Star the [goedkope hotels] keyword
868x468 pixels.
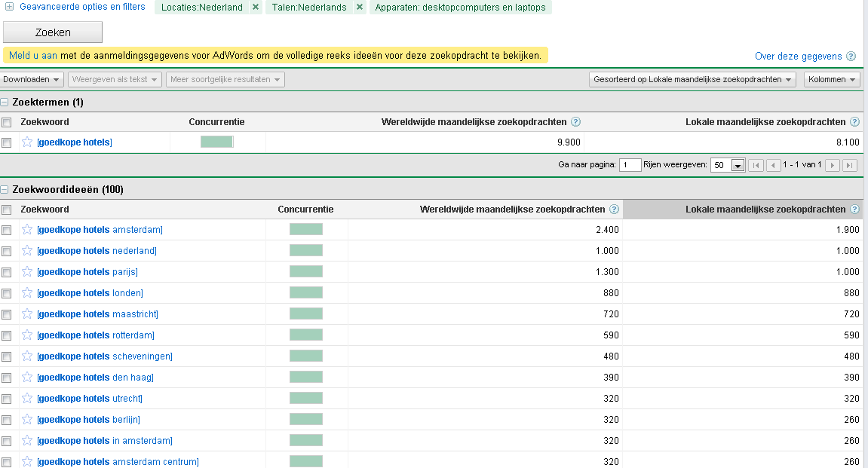[x=27, y=142]
